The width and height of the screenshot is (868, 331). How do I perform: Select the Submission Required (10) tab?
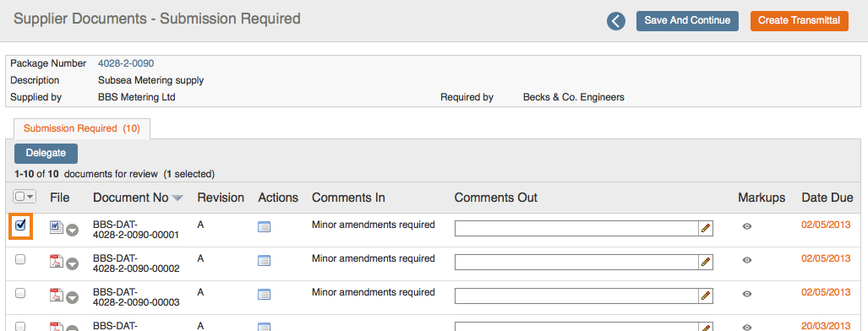coord(82,128)
